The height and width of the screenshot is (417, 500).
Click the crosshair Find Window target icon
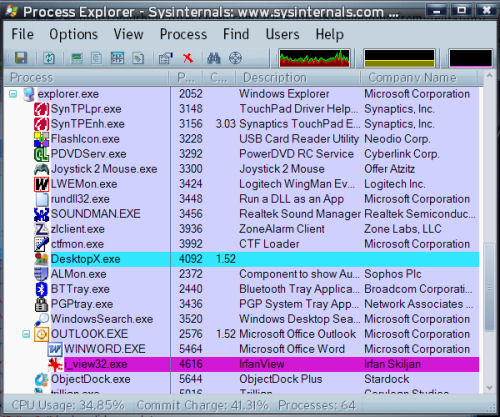point(235,58)
